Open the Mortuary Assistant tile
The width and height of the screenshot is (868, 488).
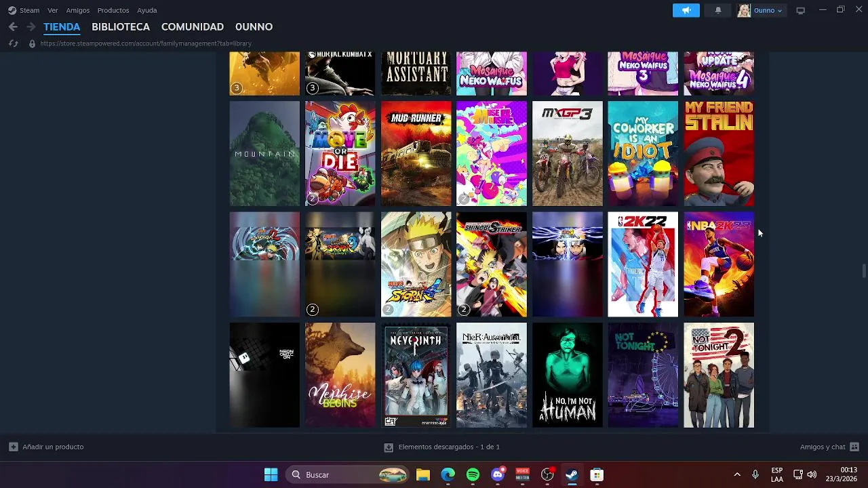[x=416, y=73]
